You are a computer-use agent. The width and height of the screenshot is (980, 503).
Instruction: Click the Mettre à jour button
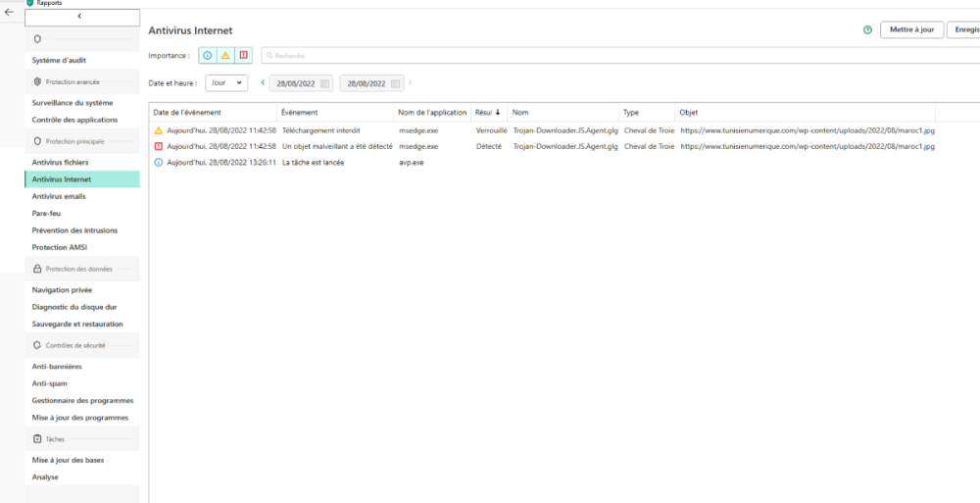point(911,30)
